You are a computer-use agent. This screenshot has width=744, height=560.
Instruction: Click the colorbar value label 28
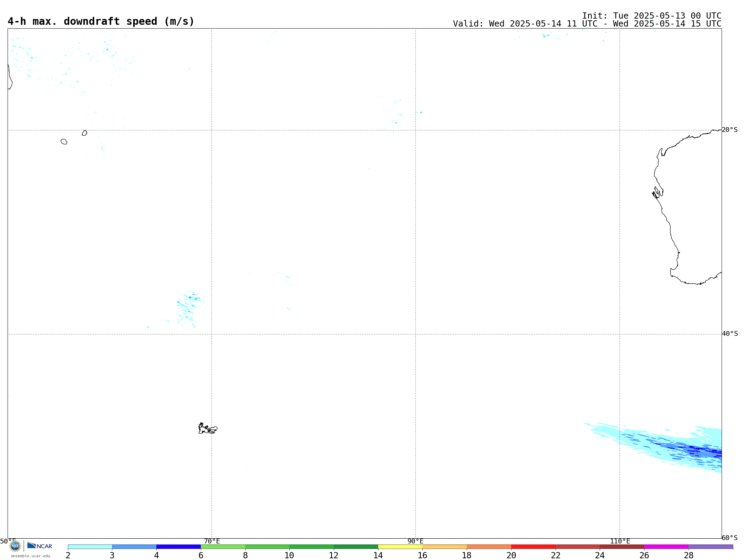(x=689, y=555)
